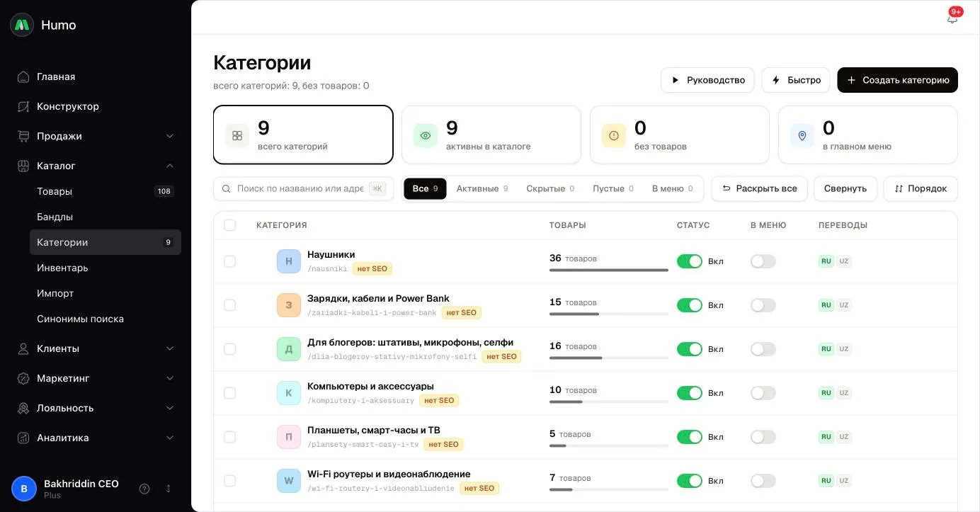Expand the Продажи menu chevron
Image resolution: width=980 pixels, height=512 pixels.
pos(170,136)
